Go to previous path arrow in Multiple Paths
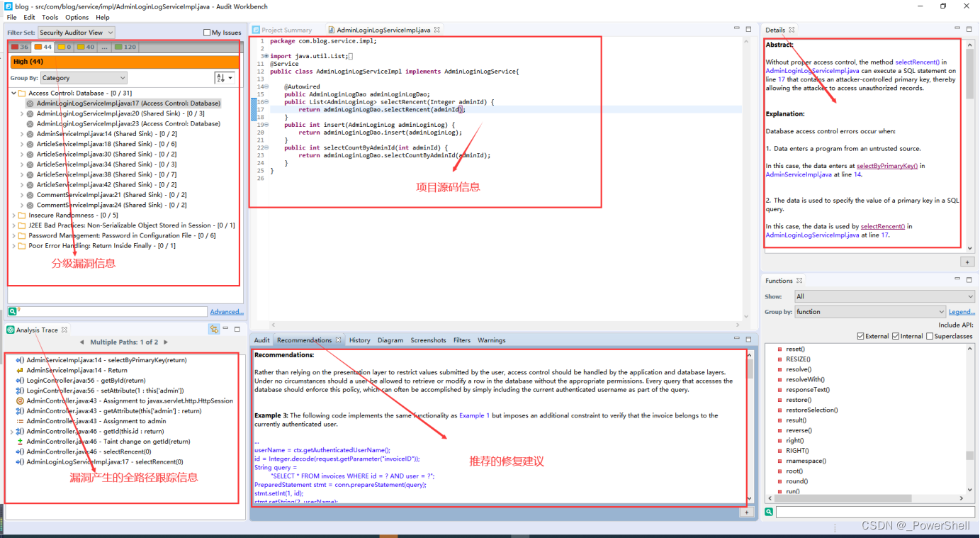This screenshot has width=980, height=538. [x=82, y=342]
